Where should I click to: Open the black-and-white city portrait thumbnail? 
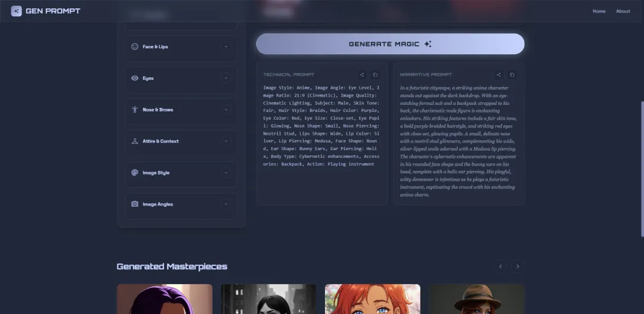pyautogui.click(x=268, y=299)
